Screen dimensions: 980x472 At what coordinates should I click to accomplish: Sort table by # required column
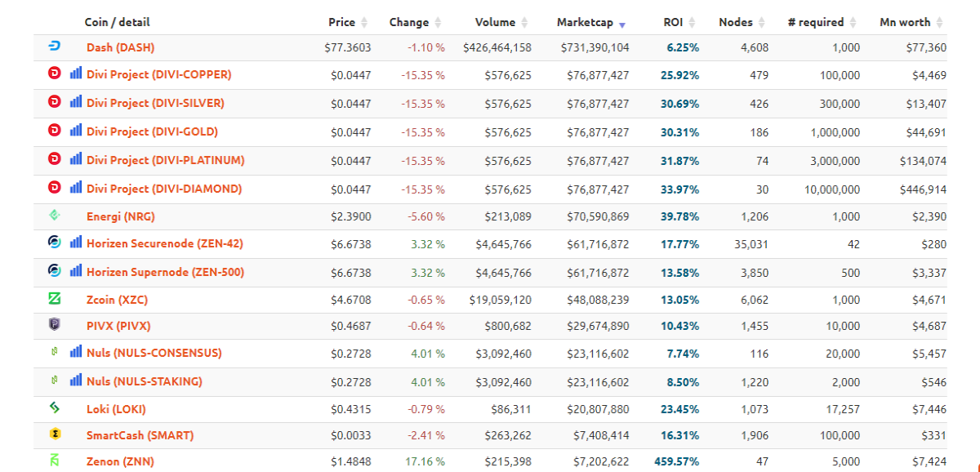(x=822, y=22)
